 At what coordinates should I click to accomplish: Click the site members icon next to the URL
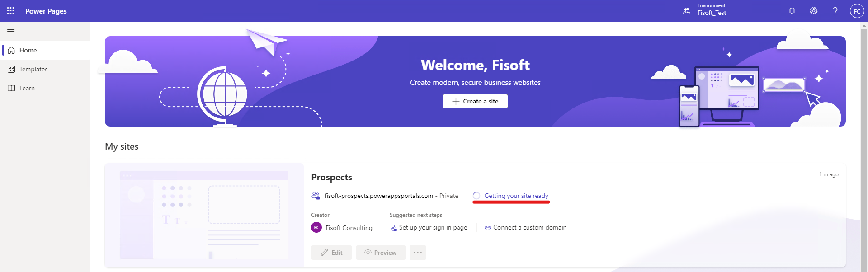[316, 196]
